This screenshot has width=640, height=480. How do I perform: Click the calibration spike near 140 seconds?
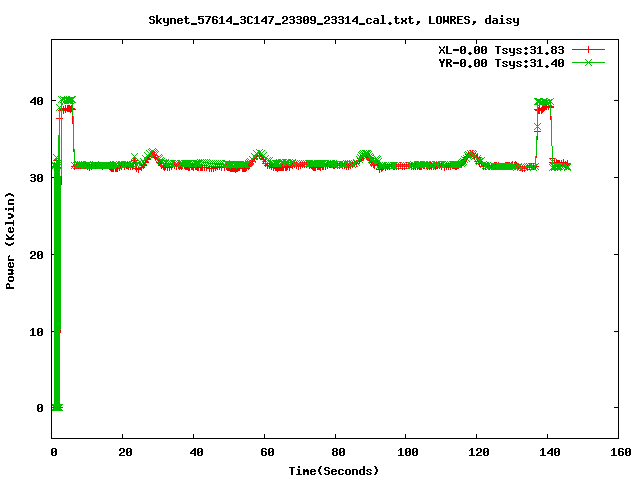[x=544, y=104]
